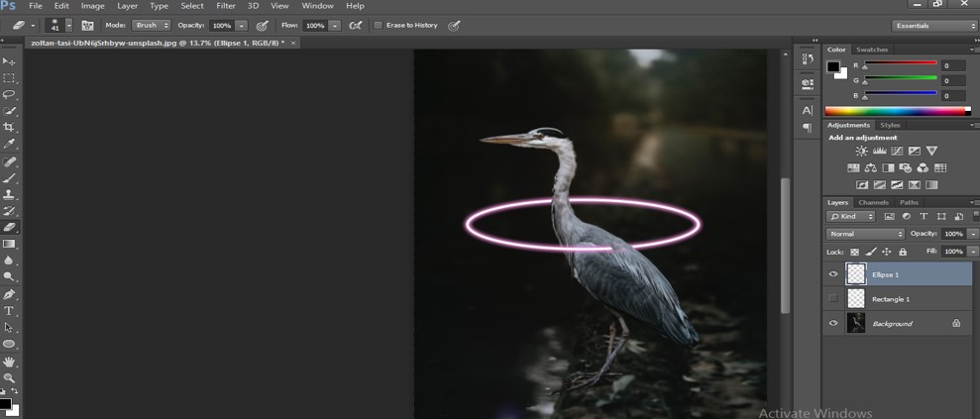
Task: Select the Horizontal Type tool
Action: pyautogui.click(x=9, y=310)
